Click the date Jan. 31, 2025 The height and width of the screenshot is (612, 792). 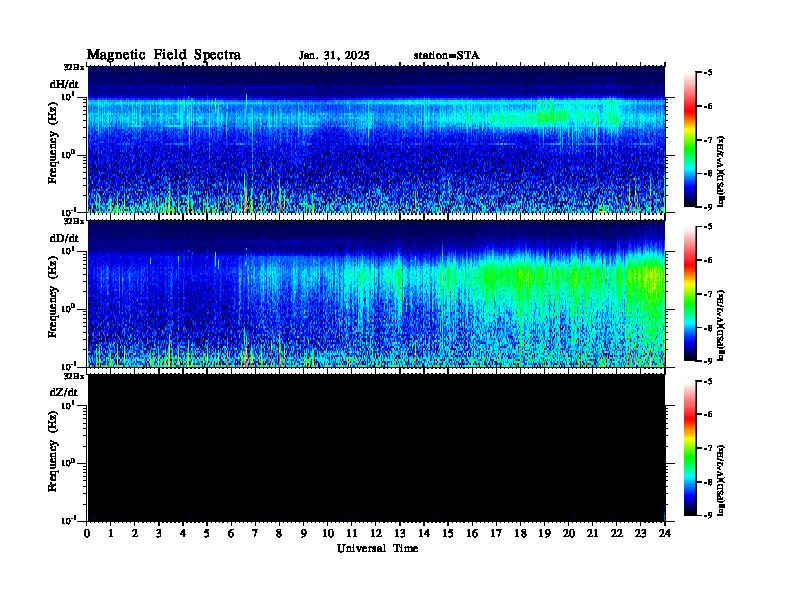[334, 56]
